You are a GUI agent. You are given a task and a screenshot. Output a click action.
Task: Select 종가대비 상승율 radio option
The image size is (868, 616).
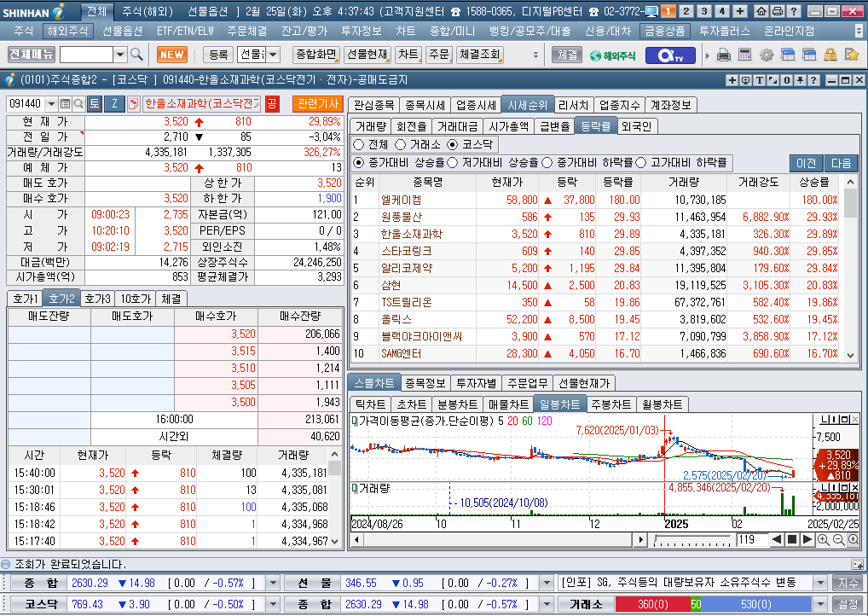[359, 162]
